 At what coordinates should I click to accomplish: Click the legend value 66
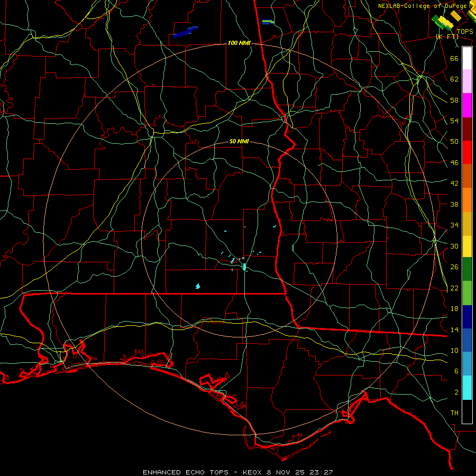click(454, 59)
